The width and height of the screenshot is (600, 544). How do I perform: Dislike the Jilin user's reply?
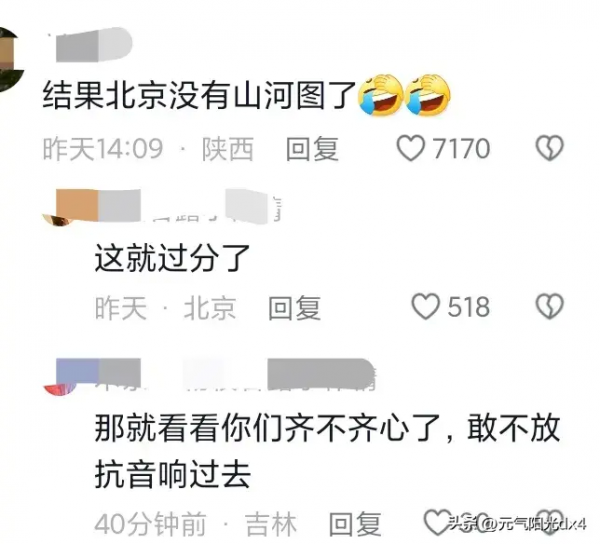(549, 523)
